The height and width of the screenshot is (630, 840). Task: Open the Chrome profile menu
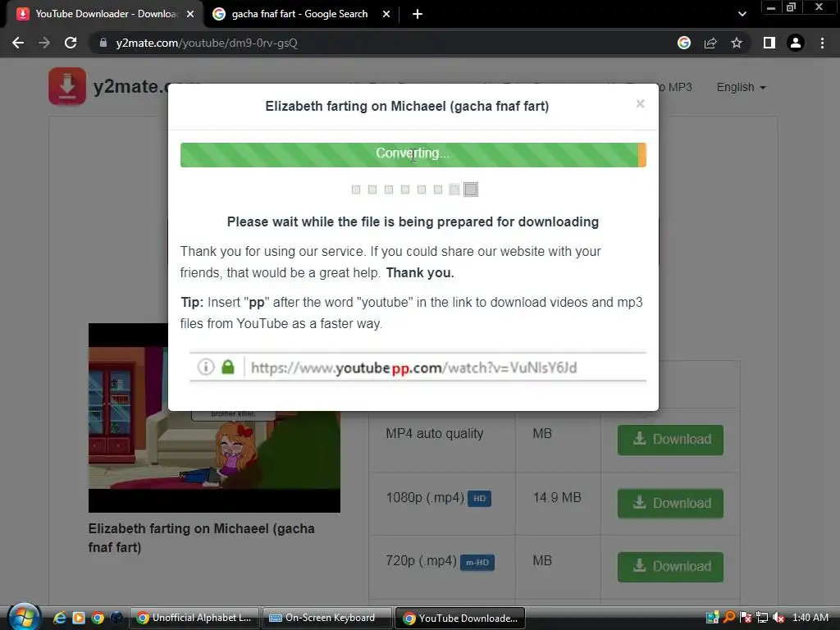(x=796, y=43)
